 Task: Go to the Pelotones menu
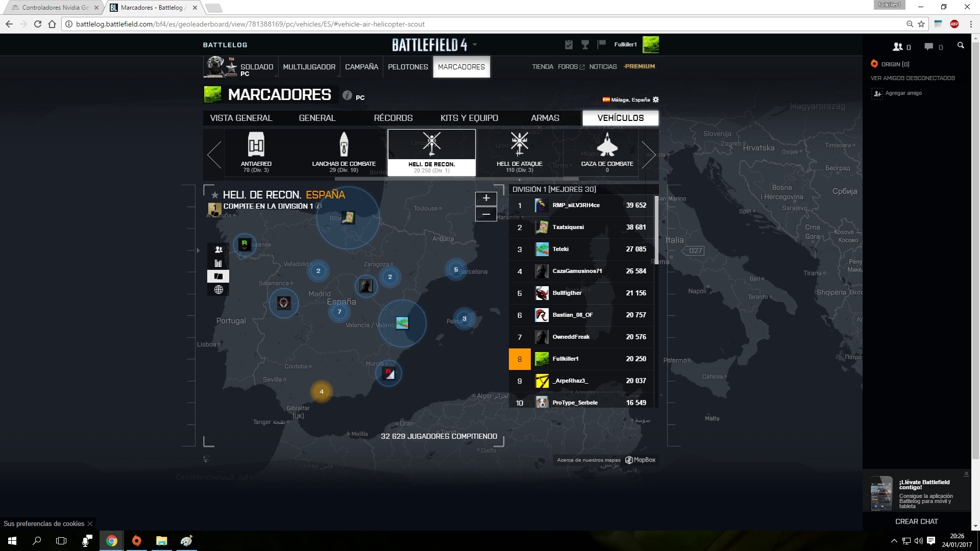pos(408,67)
